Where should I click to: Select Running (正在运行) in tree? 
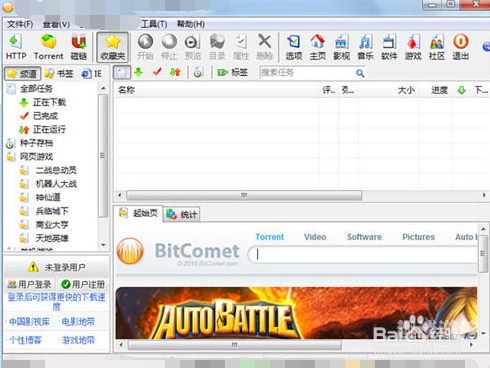(x=49, y=129)
